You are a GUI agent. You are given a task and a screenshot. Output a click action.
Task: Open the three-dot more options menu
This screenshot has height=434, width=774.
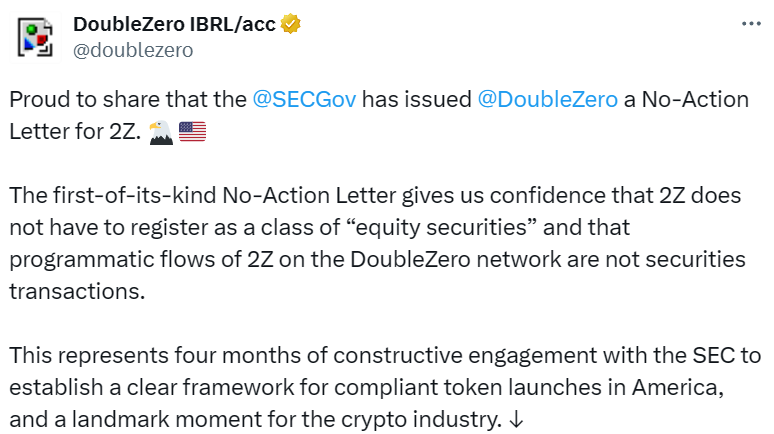pos(748,24)
